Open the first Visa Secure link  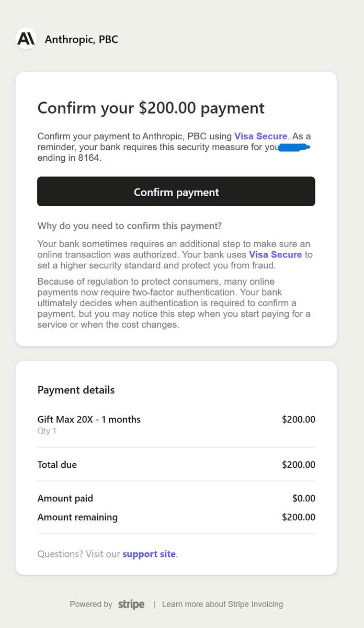pyautogui.click(x=261, y=136)
